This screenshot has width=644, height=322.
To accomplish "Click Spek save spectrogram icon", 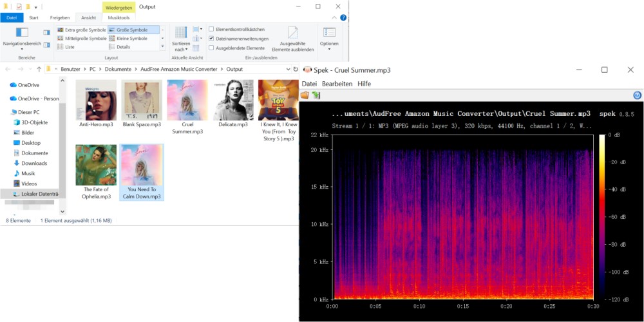I will 316,95.
